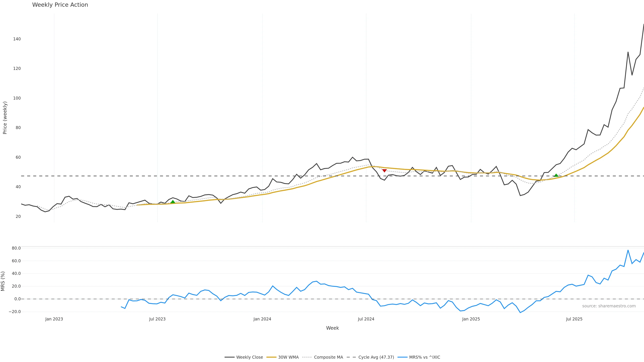Click the −20.0 MRS axis tick label
This screenshot has height=362, width=644.
click(x=15, y=312)
